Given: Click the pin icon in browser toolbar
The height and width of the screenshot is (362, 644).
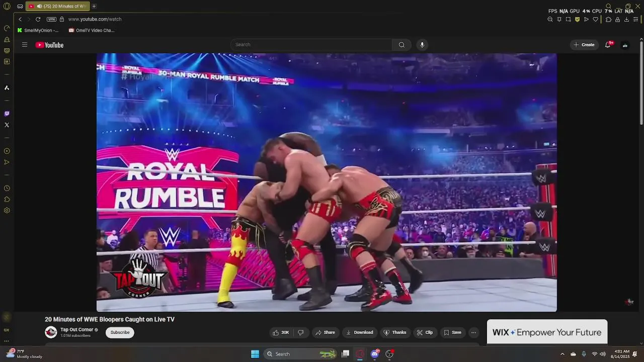Looking at the screenshot, I should 559,19.
